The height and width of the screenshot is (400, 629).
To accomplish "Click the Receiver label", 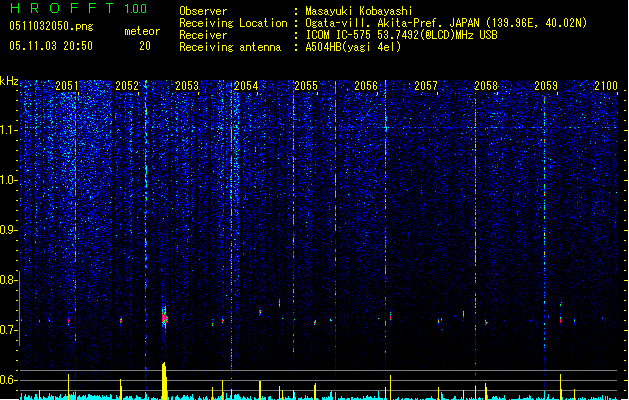I will 203,35.
